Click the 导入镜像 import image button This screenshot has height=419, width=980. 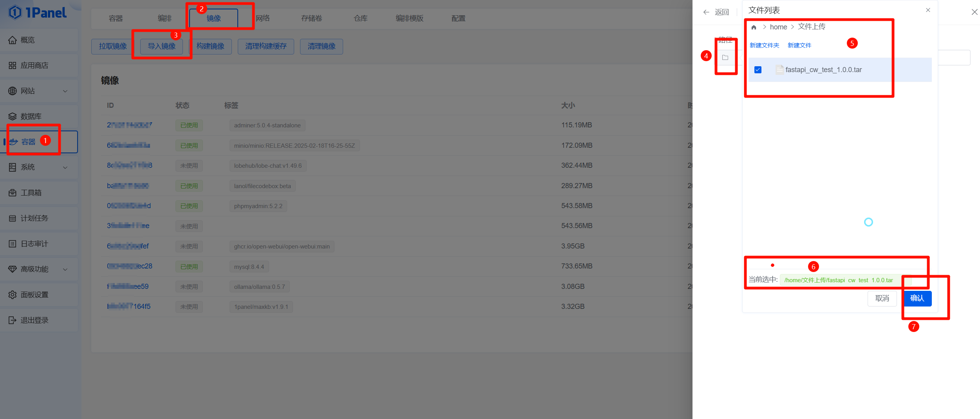162,46
